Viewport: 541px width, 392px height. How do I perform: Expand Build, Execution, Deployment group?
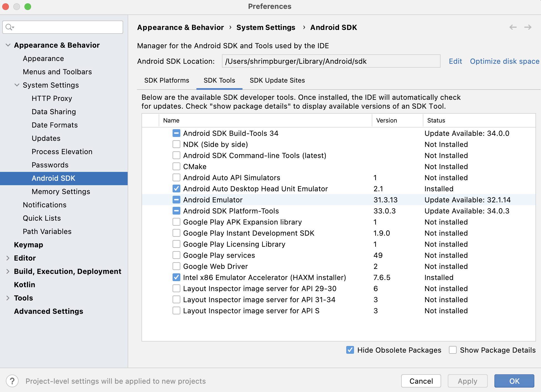point(8,271)
